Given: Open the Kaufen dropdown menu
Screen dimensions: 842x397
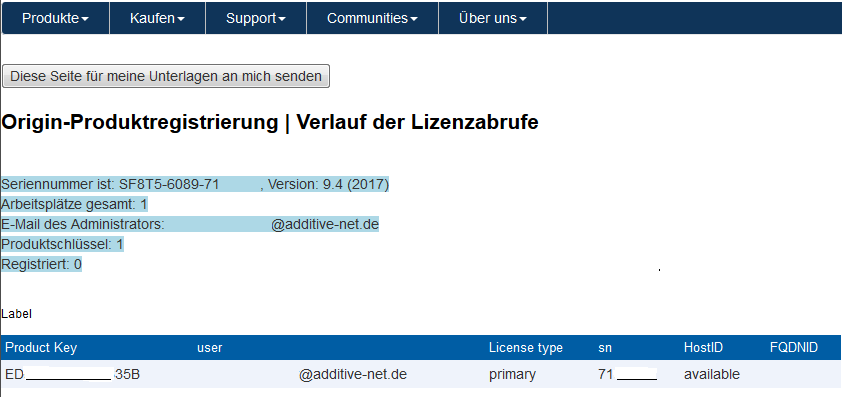Looking at the screenshot, I should pyautogui.click(x=157, y=18).
